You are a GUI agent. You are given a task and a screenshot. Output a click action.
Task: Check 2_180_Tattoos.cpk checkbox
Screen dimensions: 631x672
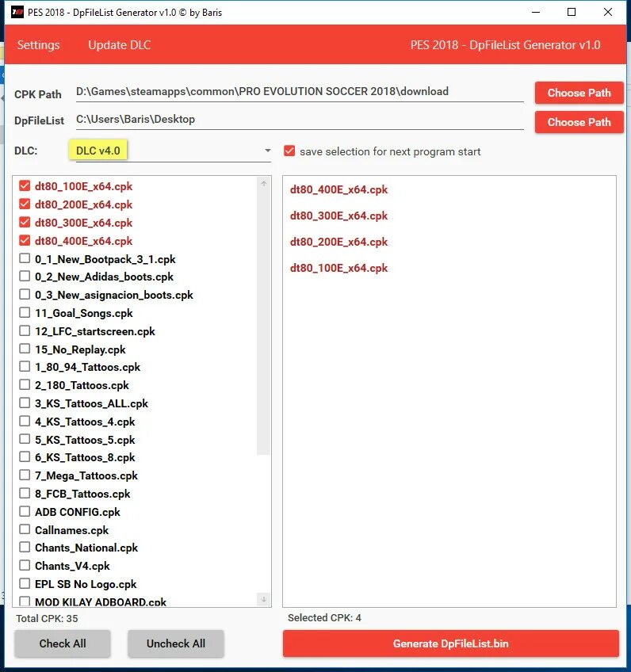25,384
